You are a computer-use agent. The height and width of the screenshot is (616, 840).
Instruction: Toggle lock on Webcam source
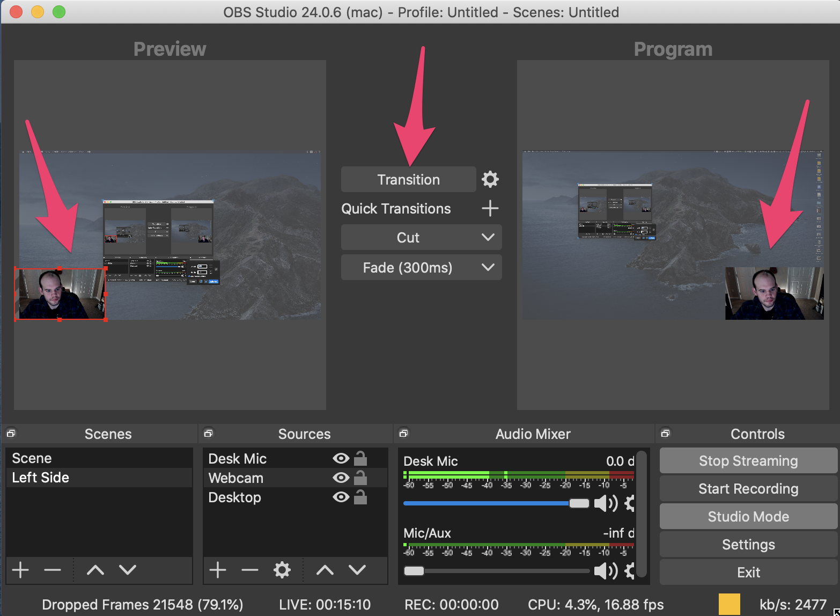tap(360, 477)
